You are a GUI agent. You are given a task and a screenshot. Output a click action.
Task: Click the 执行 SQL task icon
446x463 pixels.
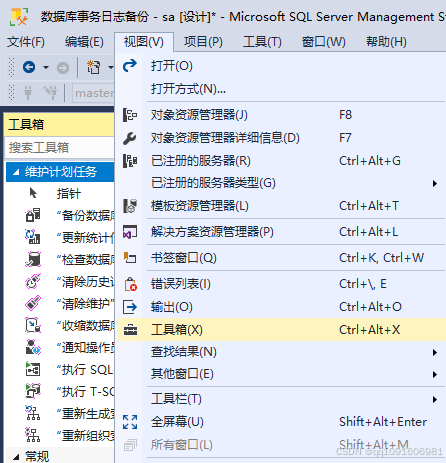pyautogui.click(x=33, y=369)
